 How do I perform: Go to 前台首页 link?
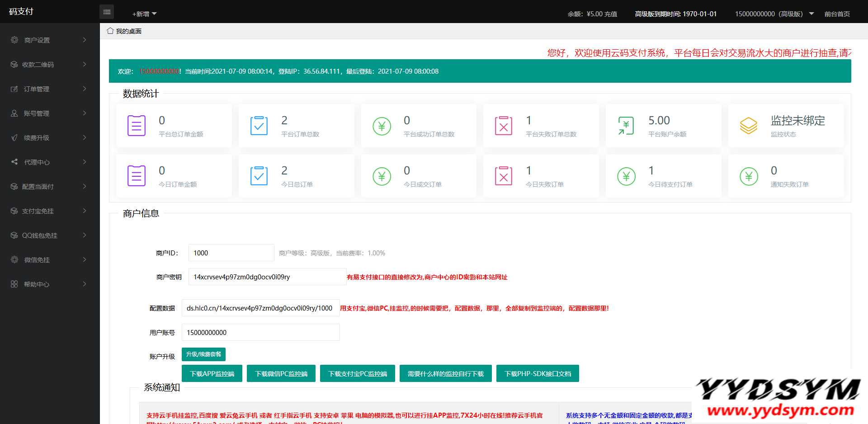(837, 14)
